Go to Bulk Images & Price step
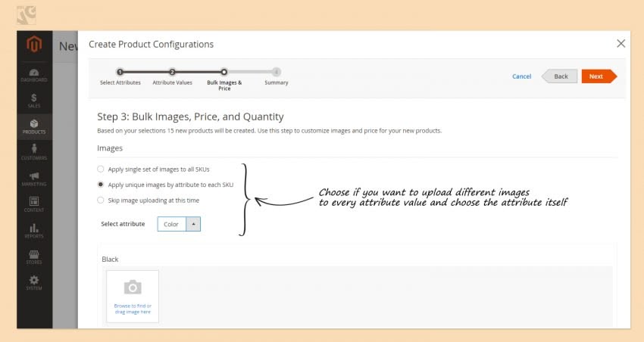Screen dimensions: 644x342 tap(224, 79)
